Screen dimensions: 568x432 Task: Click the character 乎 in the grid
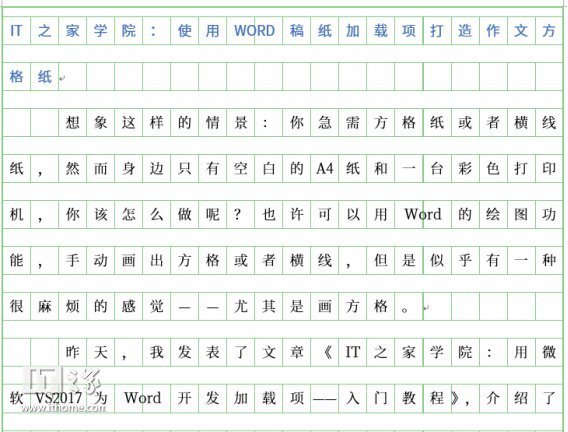(x=465, y=260)
